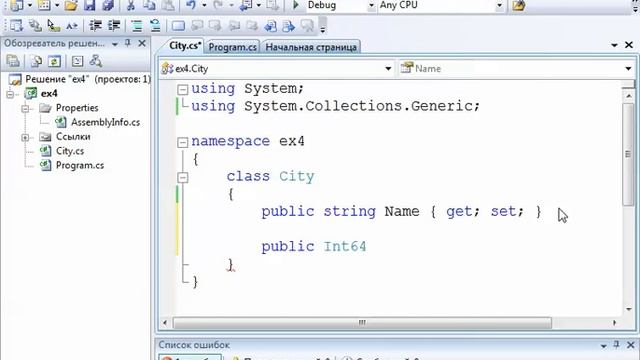Image resolution: width=640 pixels, height=360 pixels.
Task: Open the active documents list dropdown
Action: pyautogui.click(x=614, y=45)
